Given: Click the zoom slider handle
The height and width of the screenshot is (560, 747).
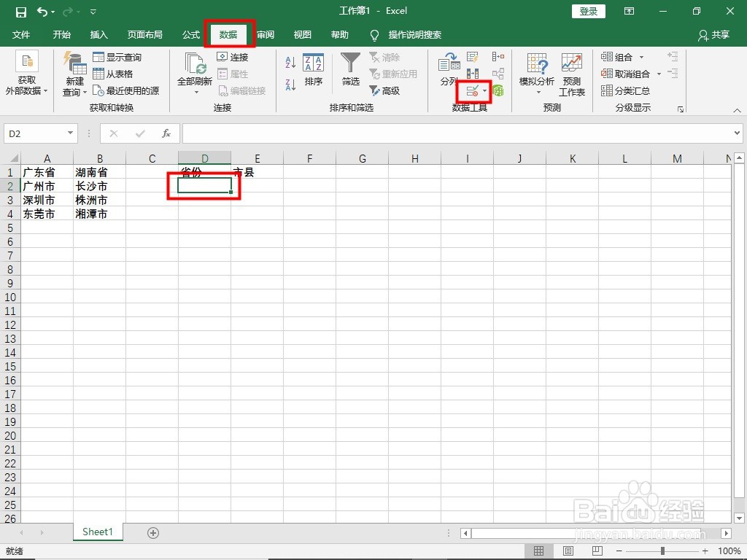Looking at the screenshot, I should 662,551.
